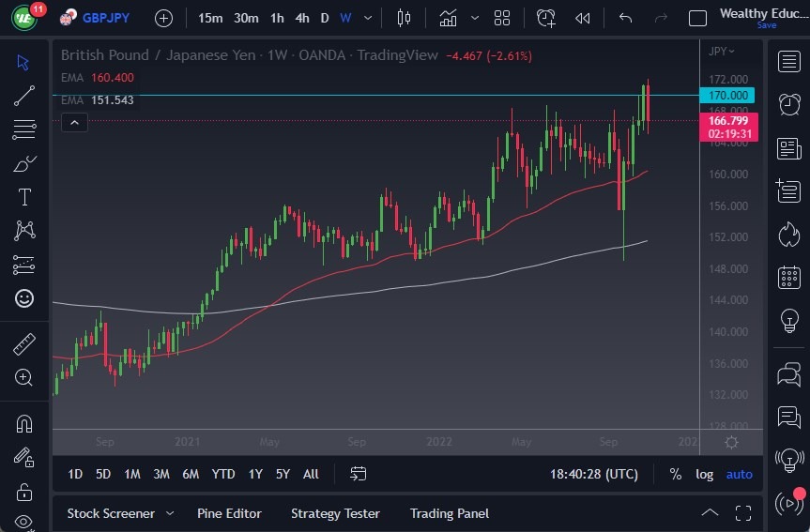Select the text annotation tool
The image size is (810, 532).
point(24,197)
